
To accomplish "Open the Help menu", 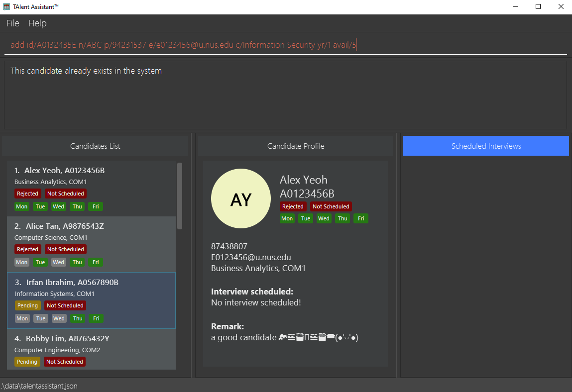I will click(x=37, y=23).
